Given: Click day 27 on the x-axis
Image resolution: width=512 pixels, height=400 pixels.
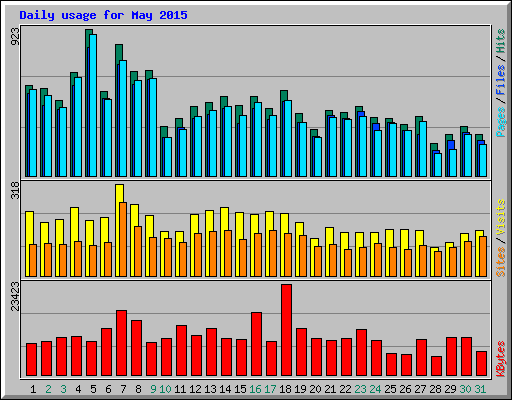Looking at the screenshot, I should tap(420, 389).
